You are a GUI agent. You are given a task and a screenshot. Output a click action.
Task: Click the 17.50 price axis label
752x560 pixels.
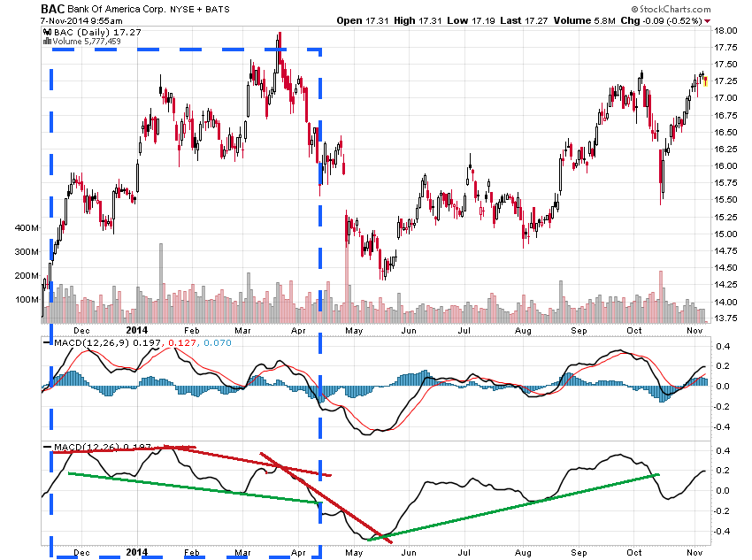725,65
